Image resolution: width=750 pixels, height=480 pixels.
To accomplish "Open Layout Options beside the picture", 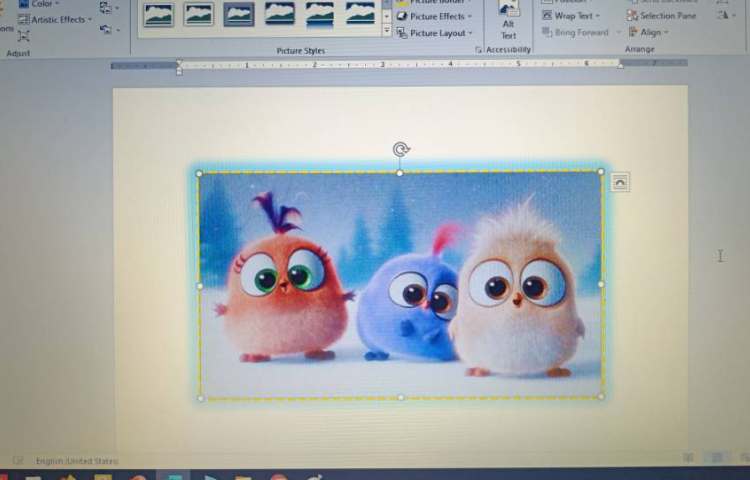I will [620, 182].
